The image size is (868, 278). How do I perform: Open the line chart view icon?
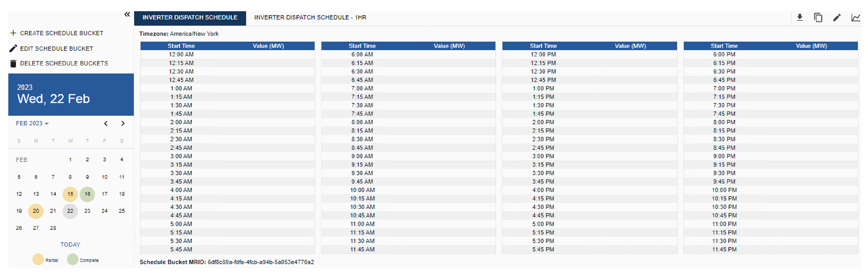(855, 18)
